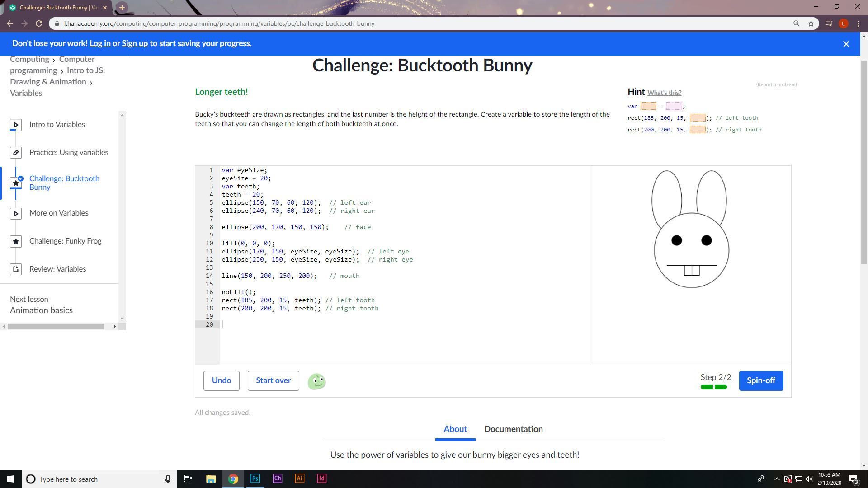868x488 pixels.
Task: Click the Review: Variables article icon
Action: (16, 269)
